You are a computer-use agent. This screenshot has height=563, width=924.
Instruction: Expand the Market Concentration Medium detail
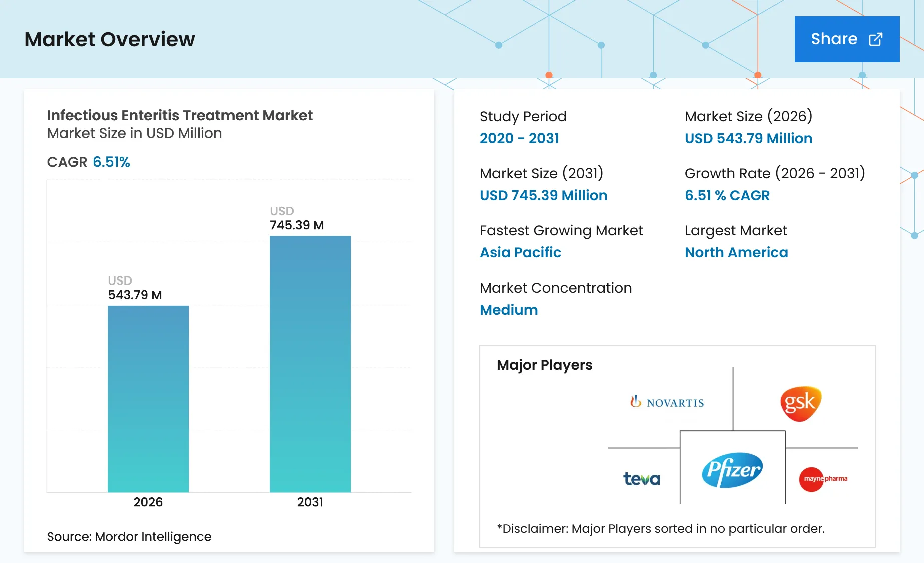[x=509, y=310]
